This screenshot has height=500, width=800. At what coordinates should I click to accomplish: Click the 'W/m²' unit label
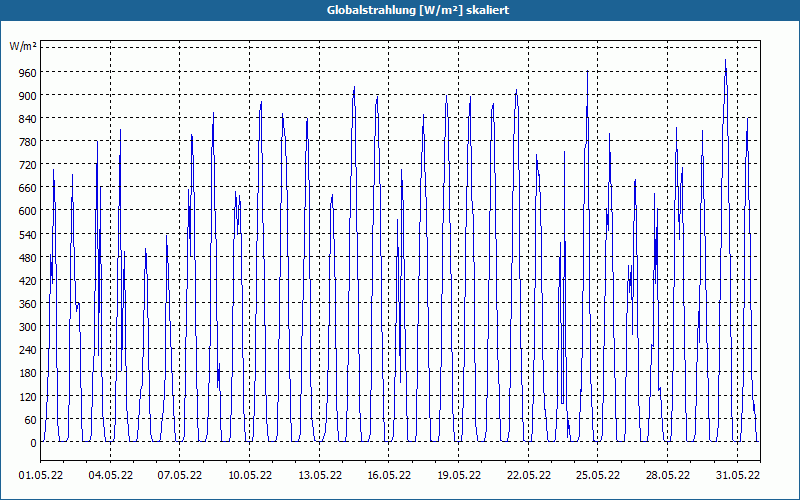pos(23,46)
